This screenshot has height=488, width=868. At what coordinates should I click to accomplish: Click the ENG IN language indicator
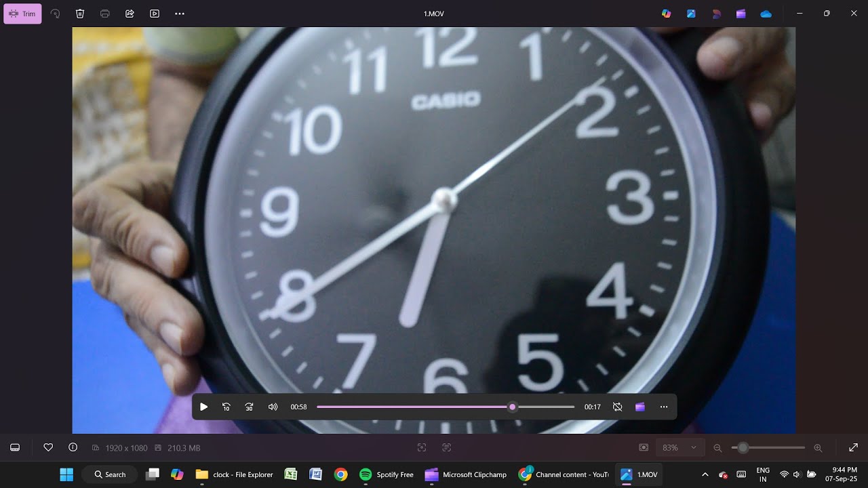(x=763, y=474)
